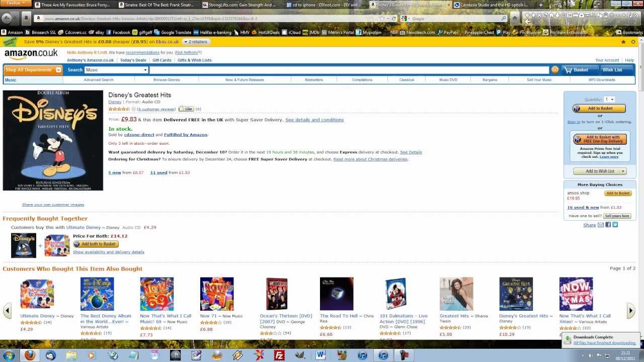Screen dimensions: 644x362
Task: Close the yellow price comparison bar
Action: 633,42
